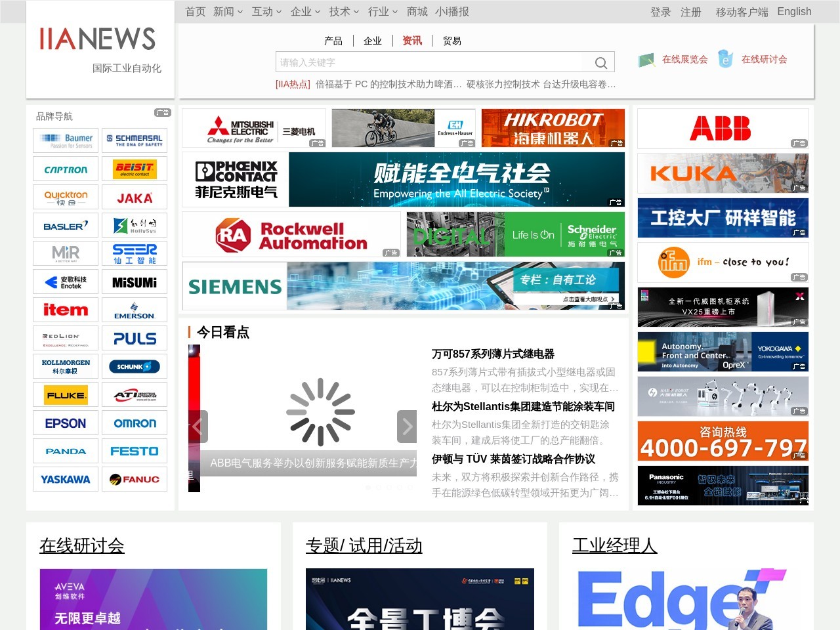Switch to the 产品 search tab
Viewport: 840px width, 630px height.
pyautogui.click(x=333, y=41)
